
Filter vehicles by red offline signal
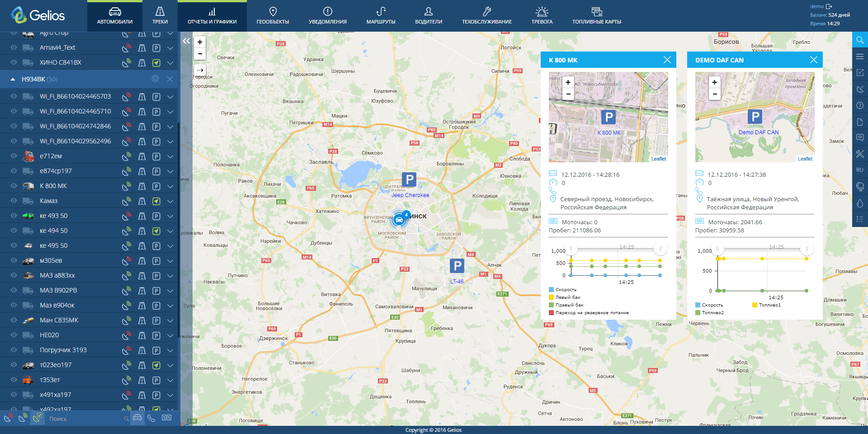coord(8,418)
